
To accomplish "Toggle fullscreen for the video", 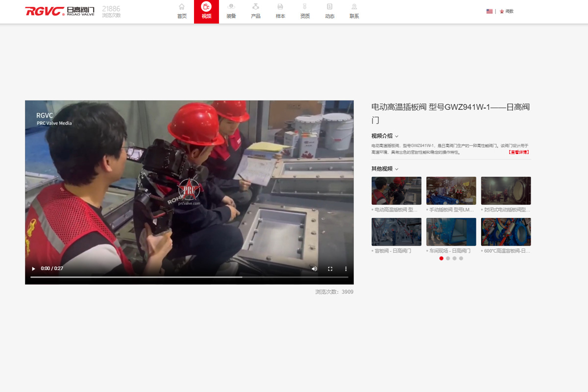I will coord(330,269).
